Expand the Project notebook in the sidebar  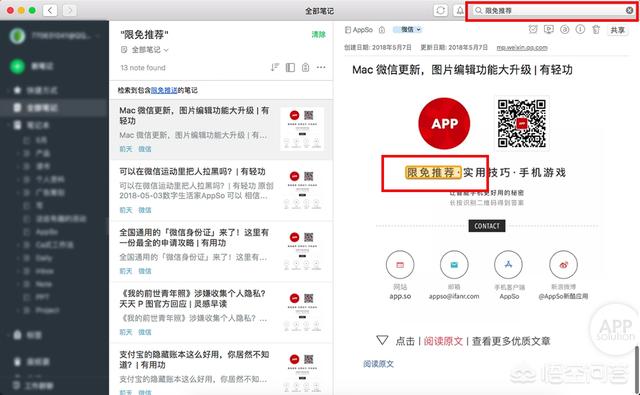tap(18, 310)
